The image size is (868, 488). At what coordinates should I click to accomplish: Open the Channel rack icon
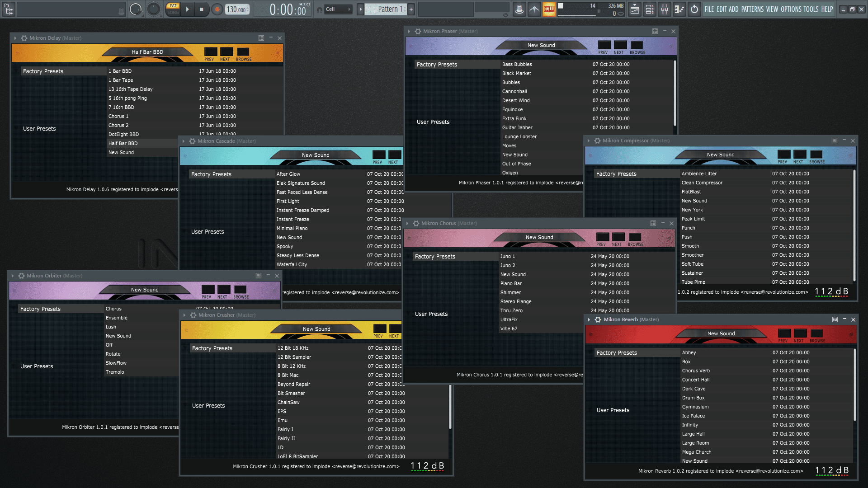(x=650, y=9)
